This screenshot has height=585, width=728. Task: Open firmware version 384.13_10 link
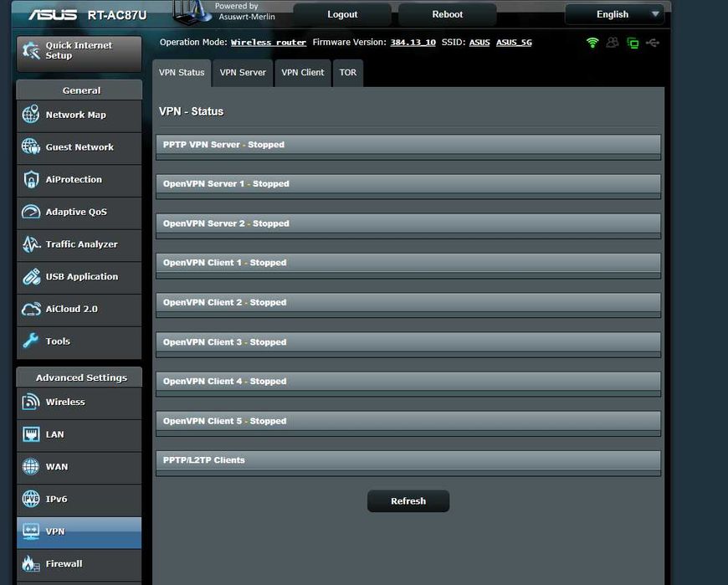pyautogui.click(x=413, y=43)
